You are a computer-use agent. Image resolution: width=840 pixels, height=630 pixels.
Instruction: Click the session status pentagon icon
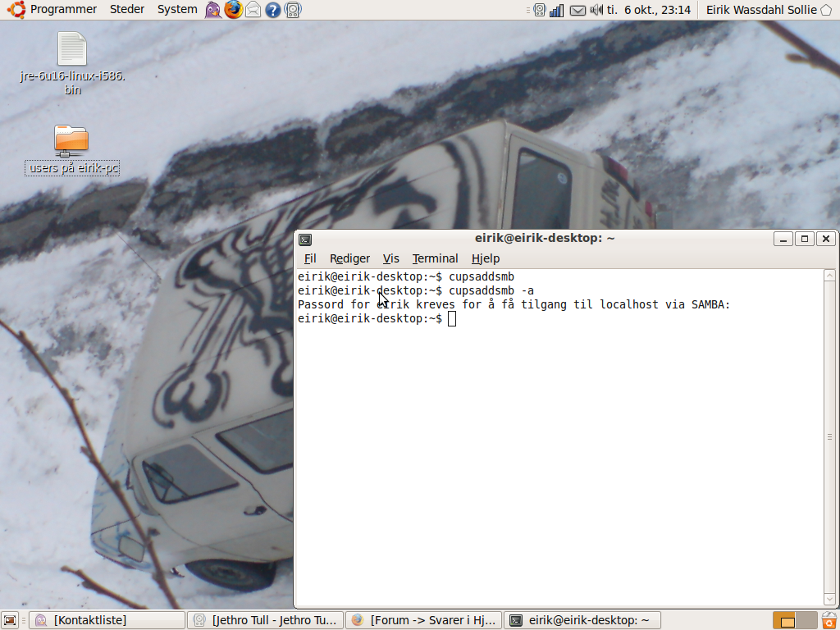(x=826, y=10)
